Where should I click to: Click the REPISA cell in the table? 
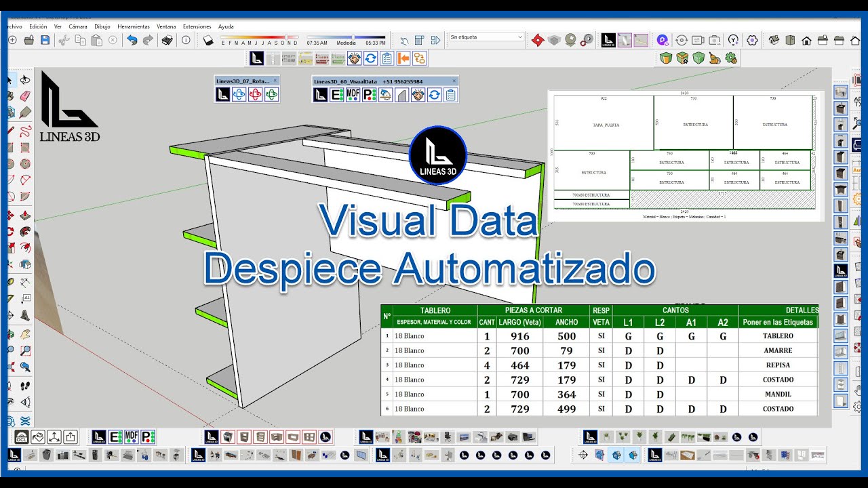[x=778, y=365]
